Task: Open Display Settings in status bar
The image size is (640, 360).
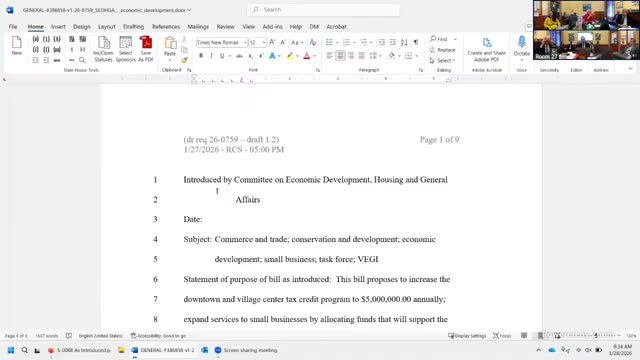Action: pyautogui.click(x=467, y=336)
